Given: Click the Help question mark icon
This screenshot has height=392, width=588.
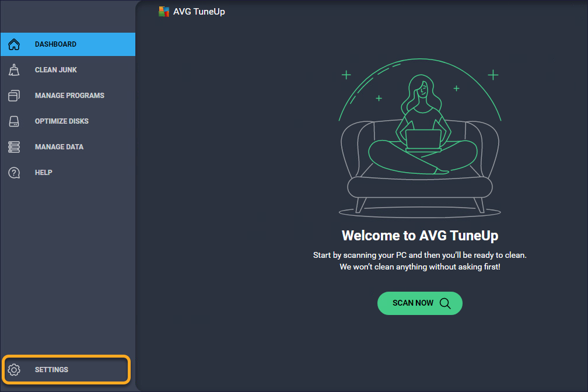Looking at the screenshot, I should (x=14, y=173).
